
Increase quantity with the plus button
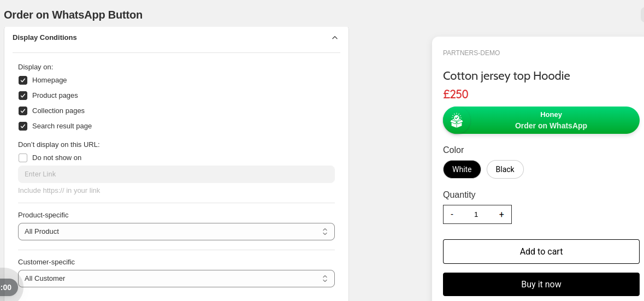click(x=501, y=214)
